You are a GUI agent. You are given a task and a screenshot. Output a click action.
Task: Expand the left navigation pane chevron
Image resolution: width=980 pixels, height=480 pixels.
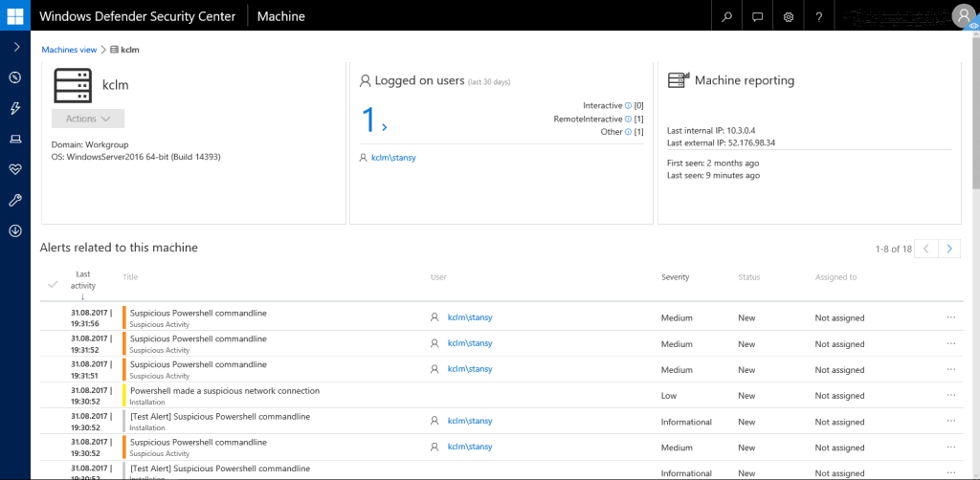click(x=15, y=47)
